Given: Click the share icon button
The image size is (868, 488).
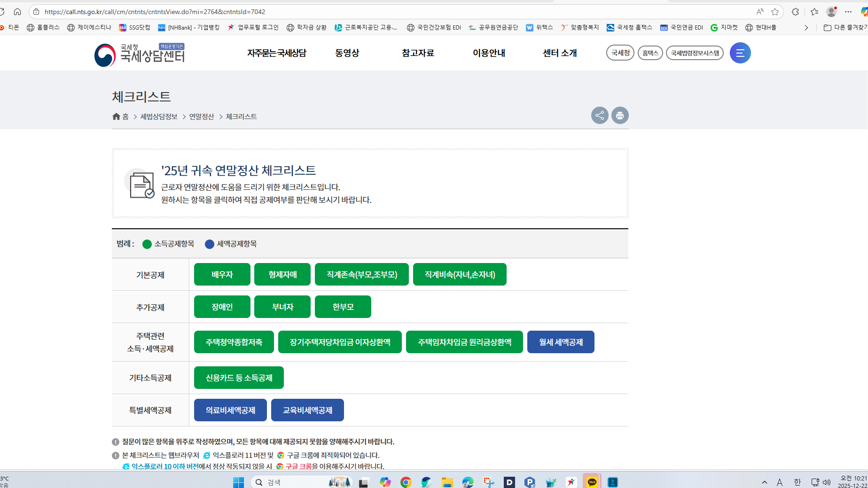Looking at the screenshot, I should click(600, 116).
